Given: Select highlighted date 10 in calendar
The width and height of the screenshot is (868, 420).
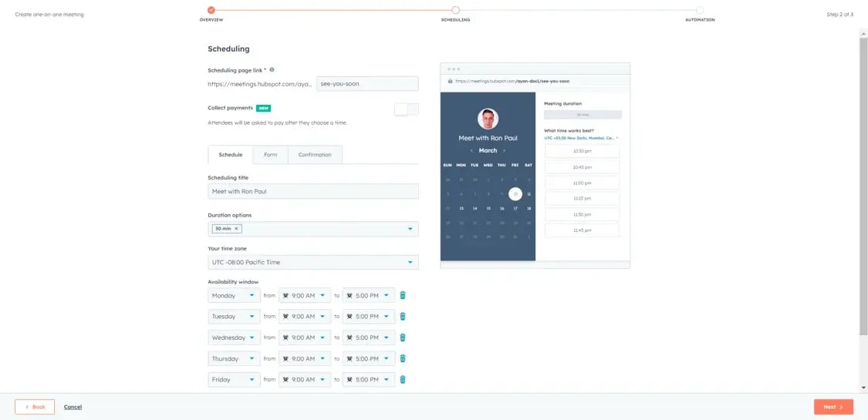Looking at the screenshot, I should pos(515,194).
